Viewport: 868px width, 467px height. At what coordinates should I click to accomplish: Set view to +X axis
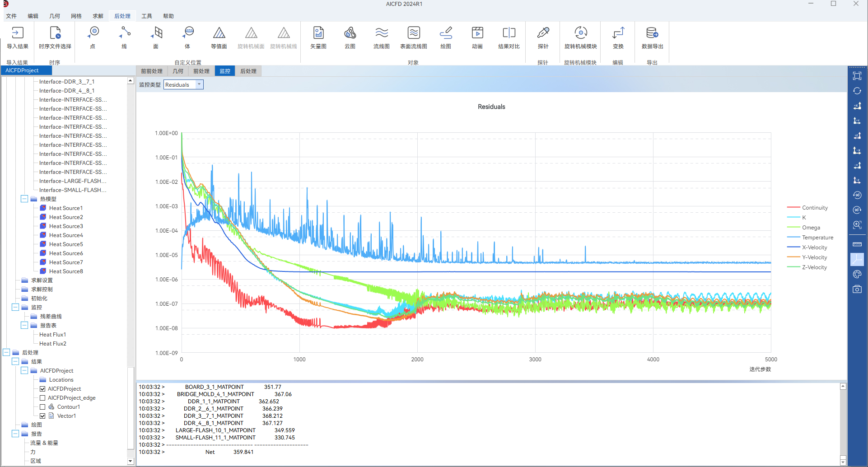click(x=857, y=106)
